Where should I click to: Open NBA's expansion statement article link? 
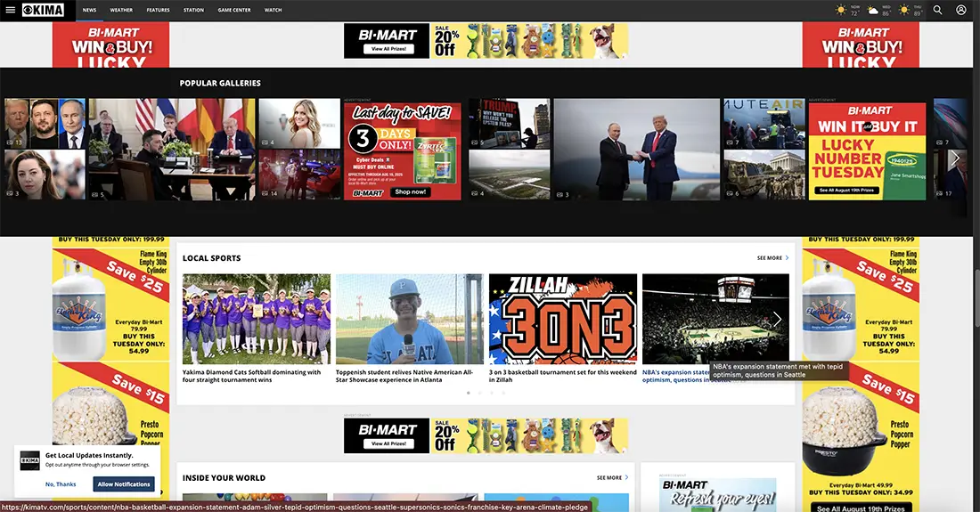pos(676,376)
